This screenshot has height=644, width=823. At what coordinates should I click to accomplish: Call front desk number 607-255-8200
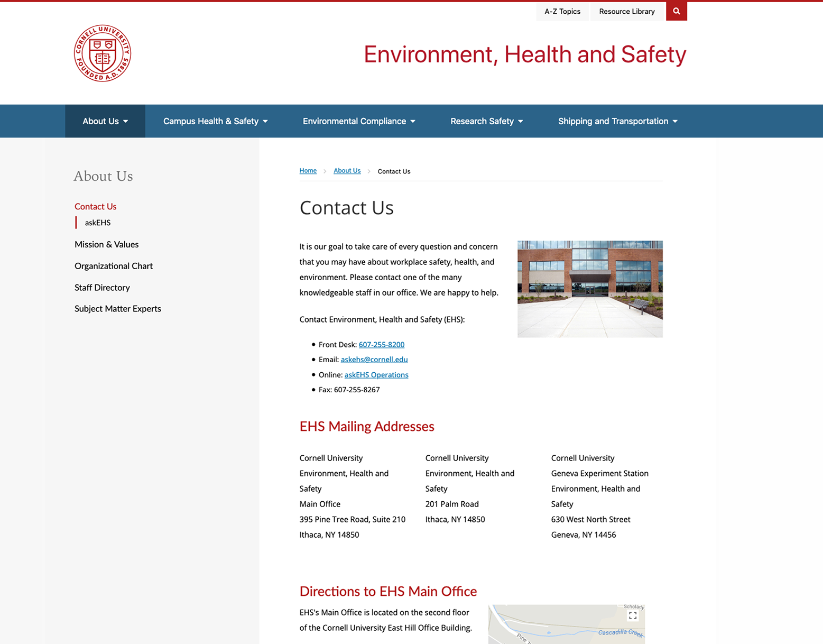click(382, 344)
